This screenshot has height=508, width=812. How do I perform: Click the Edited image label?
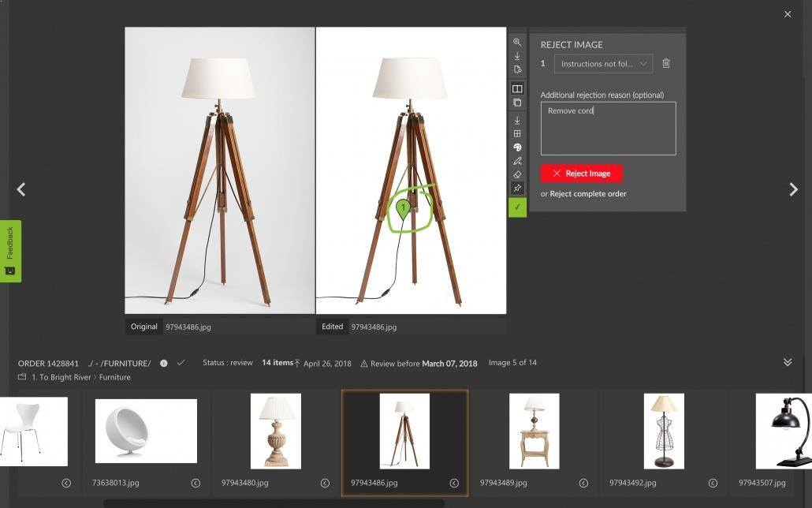332,327
